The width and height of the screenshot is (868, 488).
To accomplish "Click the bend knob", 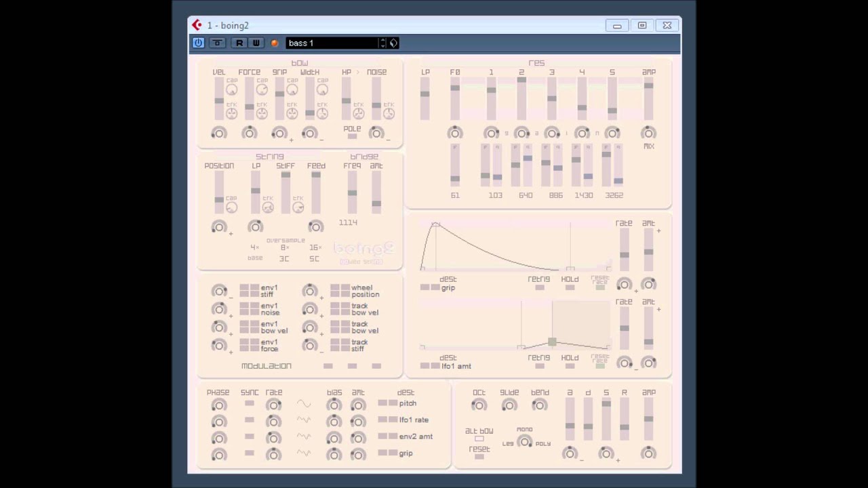I will (x=539, y=405).
